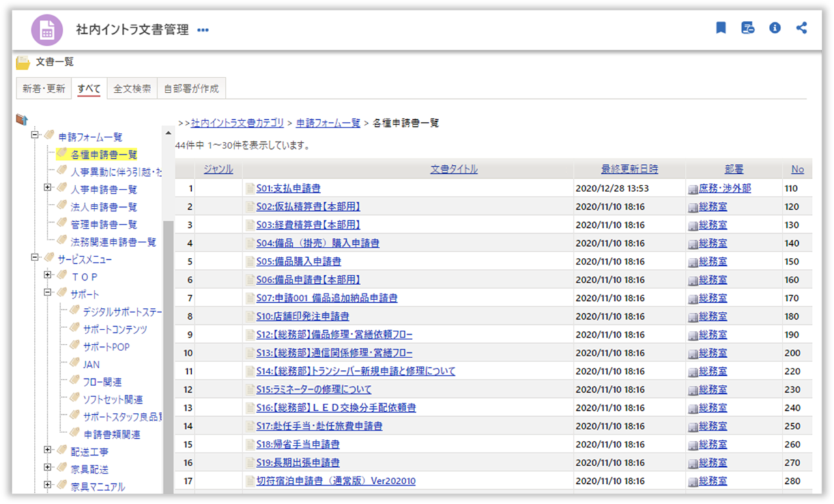Screen dimensions: 834x504
Task: Switch to the 新着・更新 tab
Action: click(44, 89)
